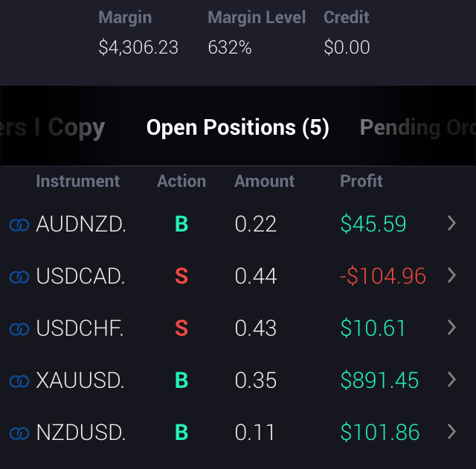Open NZDUSD position details arrow
This screenshot has height=469, width=476.
451,432
